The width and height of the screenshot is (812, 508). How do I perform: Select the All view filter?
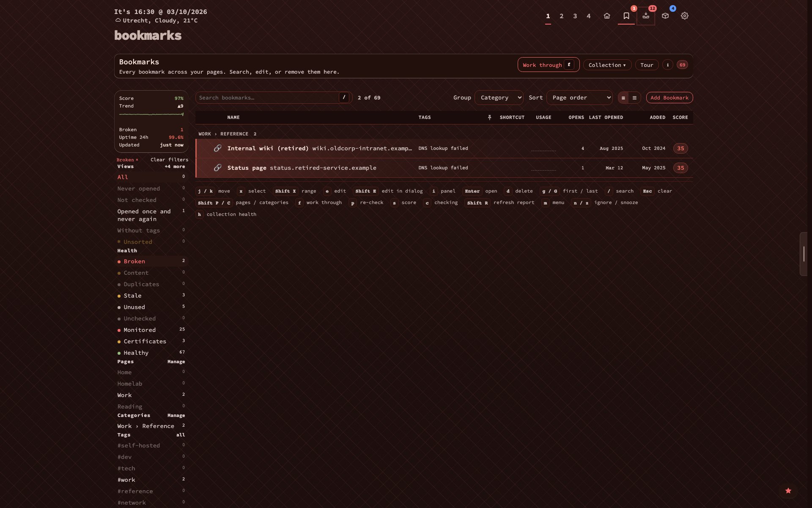(151, 177)
